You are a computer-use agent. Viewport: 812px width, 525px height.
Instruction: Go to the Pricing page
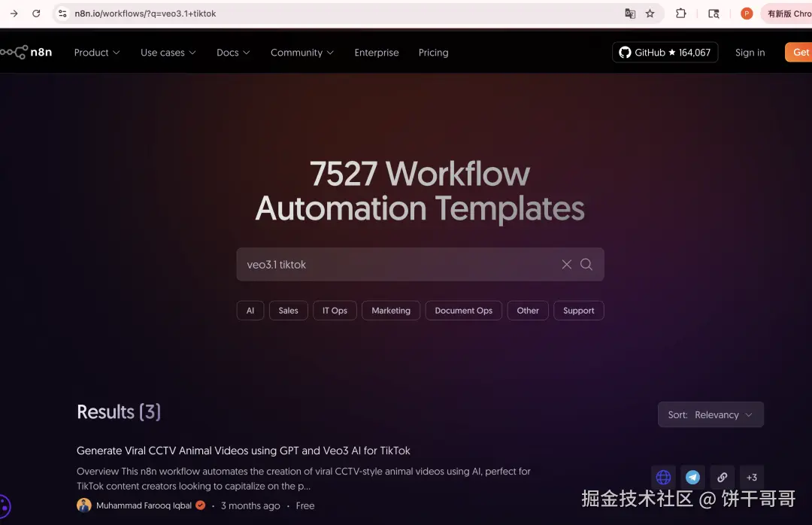434,53
